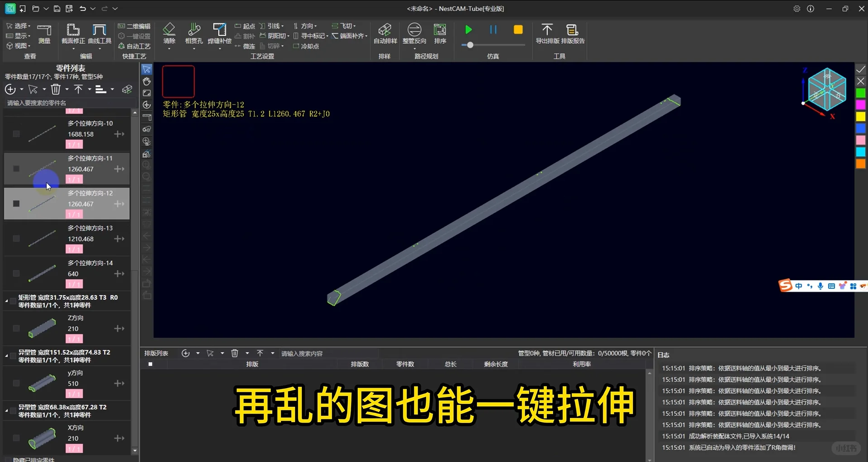Collapse the 矩形管 宽度31.75 group in parts list

coord(6,301)
